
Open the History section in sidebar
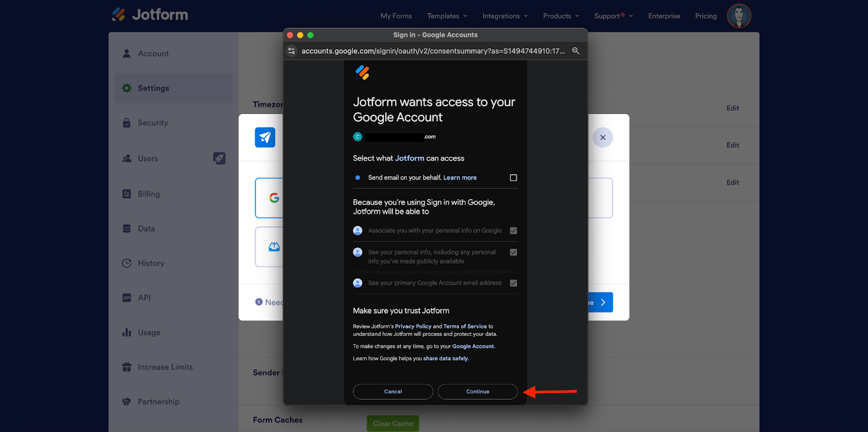[x=174, y=263]
